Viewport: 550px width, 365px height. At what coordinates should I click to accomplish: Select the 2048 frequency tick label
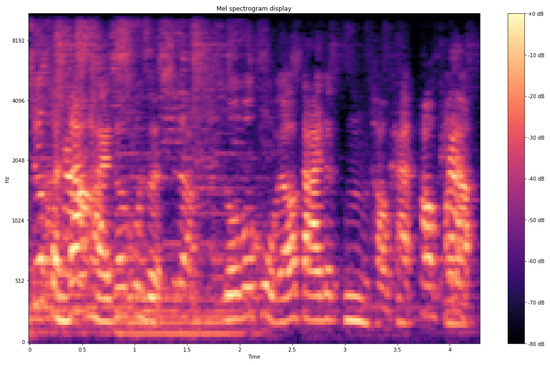(x=19, y=161)
